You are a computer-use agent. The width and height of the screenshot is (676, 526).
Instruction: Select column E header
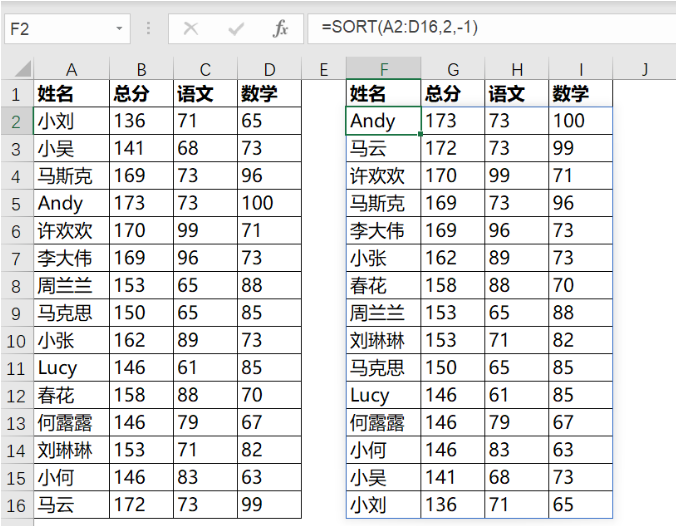pos(324,69)
